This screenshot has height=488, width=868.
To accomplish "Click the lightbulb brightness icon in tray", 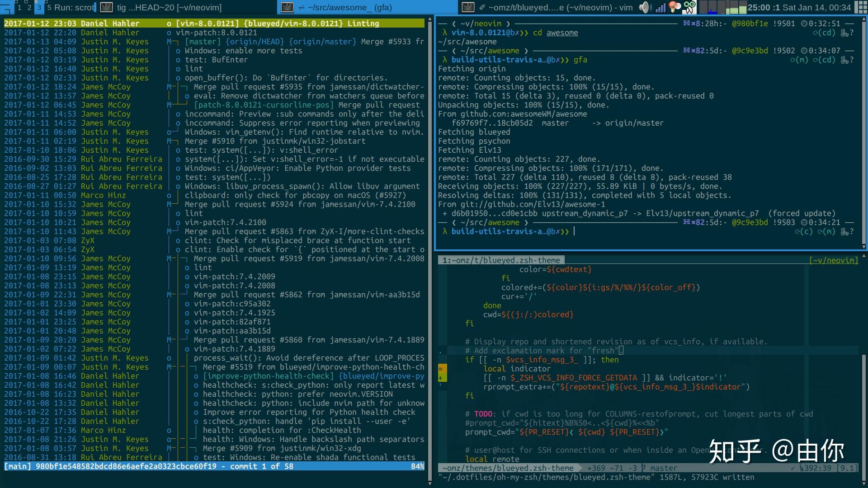I will coord(674,8).
